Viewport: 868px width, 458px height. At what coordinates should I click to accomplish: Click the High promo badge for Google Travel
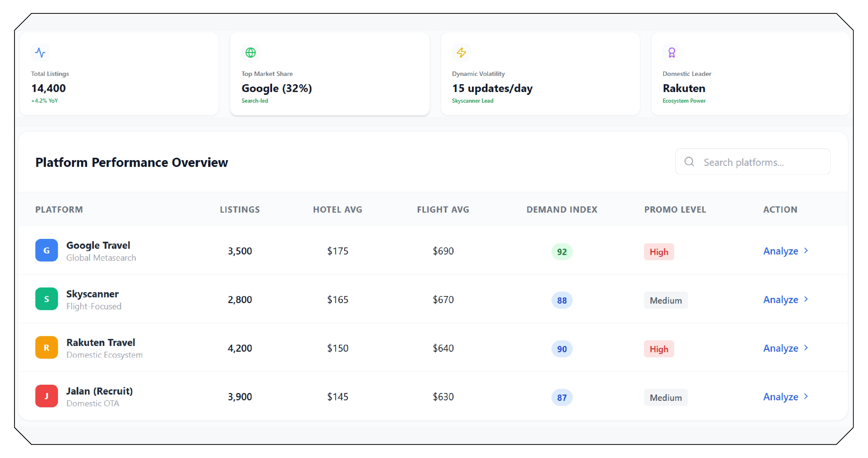[x=659, y=252]
